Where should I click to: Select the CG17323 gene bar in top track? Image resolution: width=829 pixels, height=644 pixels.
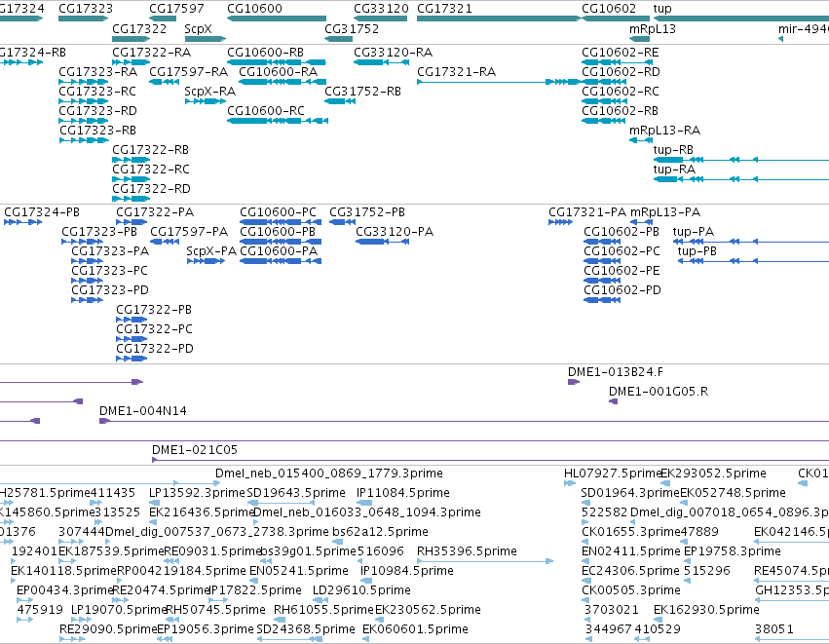[84, 19]
